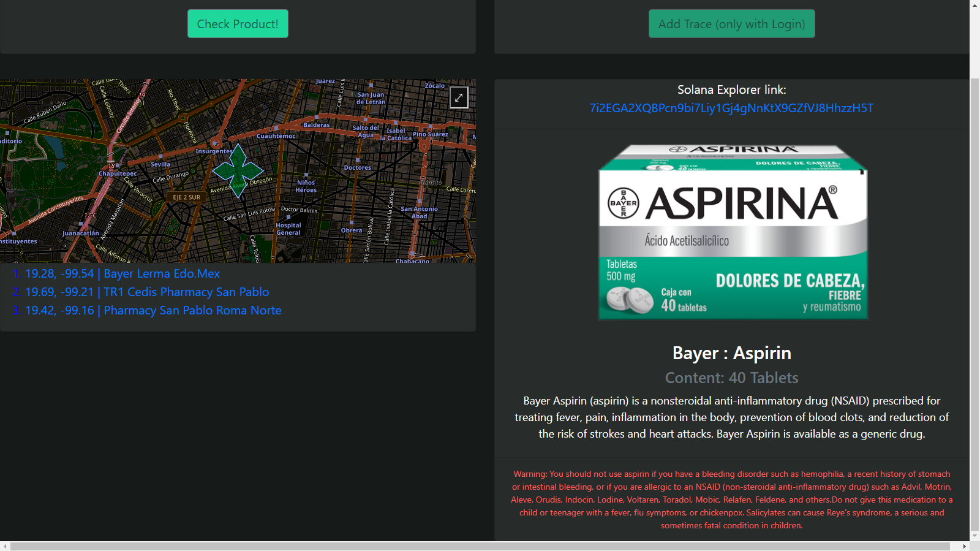Viewport: 980px width, 551px height.
Task: Click the red Warning paragraph
Action: tap(731, 500)
